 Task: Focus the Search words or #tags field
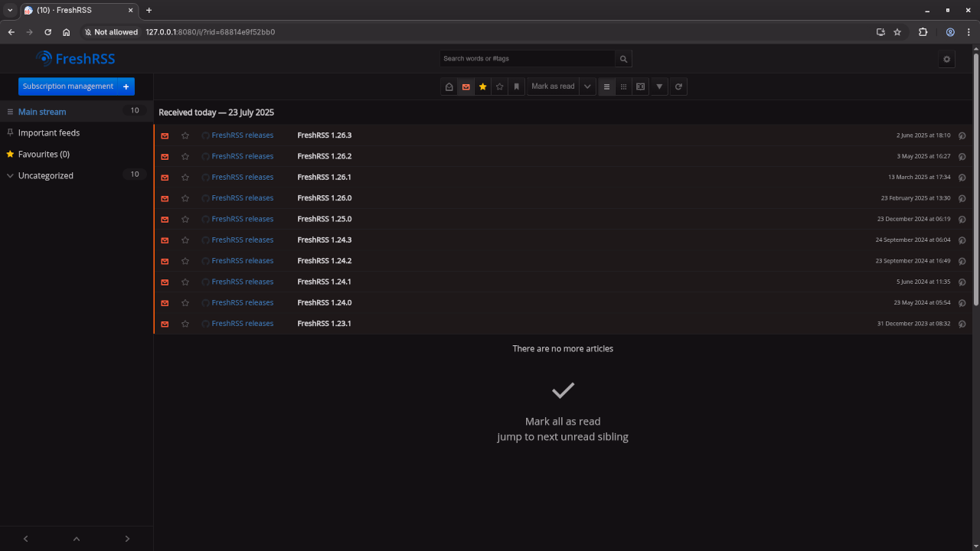pos(528,59)
